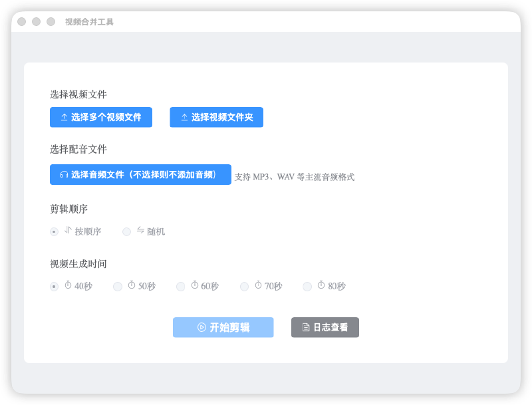
Task: Click stopwatch icon next to 40秒
Action: click(x=68, y=285)
